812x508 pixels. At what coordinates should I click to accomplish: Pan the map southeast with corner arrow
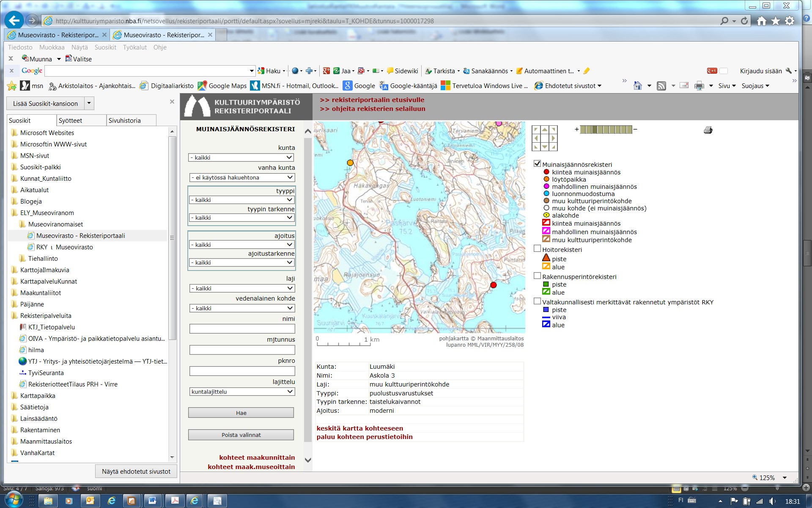pos(553,147)
